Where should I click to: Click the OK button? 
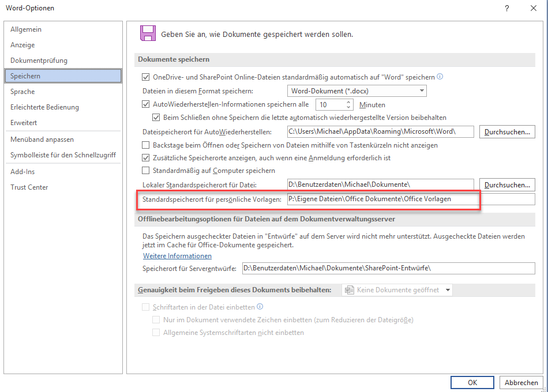[x=472, y=382]
